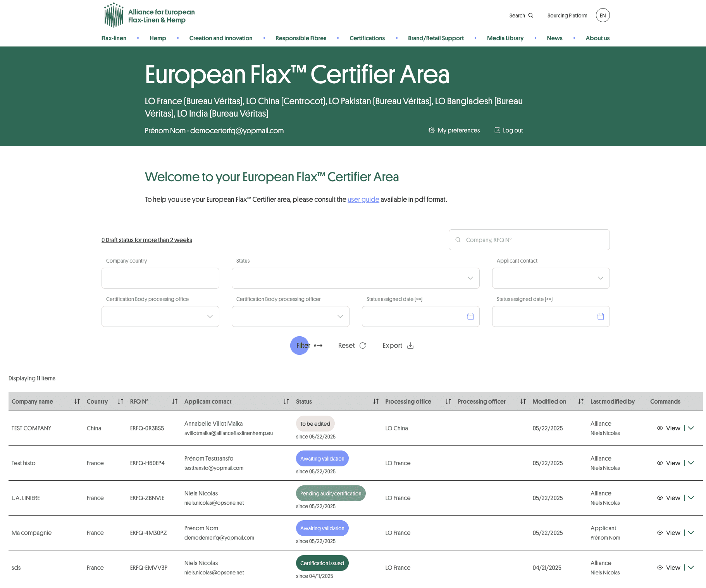
Task: Sort table by Company name column
Action: (x=77, y=401)
